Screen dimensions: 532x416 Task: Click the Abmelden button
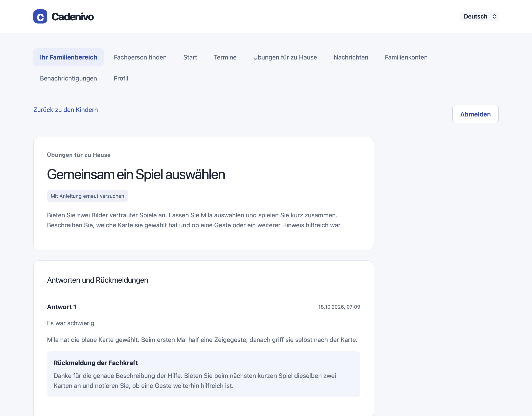tap(475, 114)
